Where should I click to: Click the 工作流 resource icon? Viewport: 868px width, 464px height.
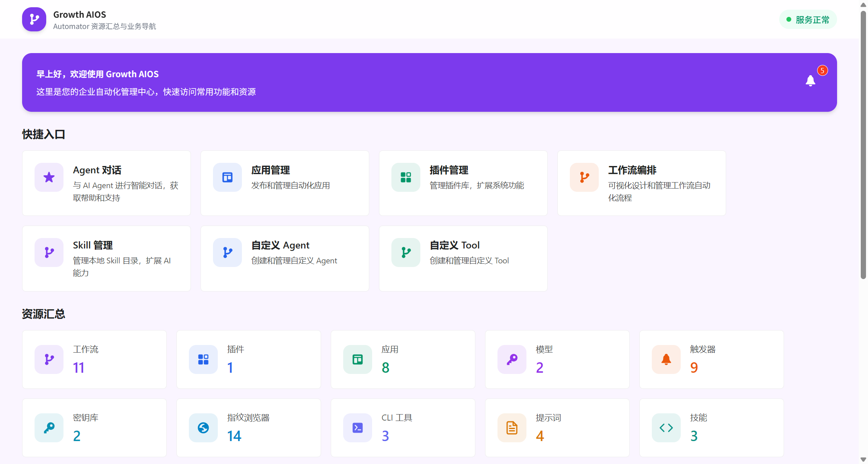[x=49, y=359]
